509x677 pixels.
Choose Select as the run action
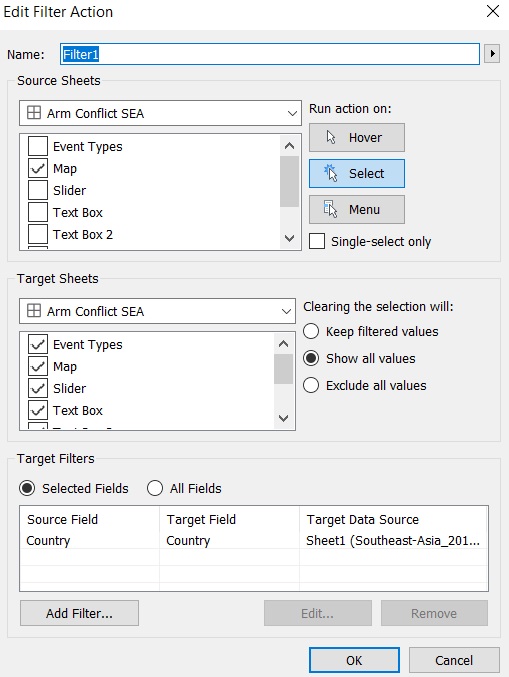357,174
